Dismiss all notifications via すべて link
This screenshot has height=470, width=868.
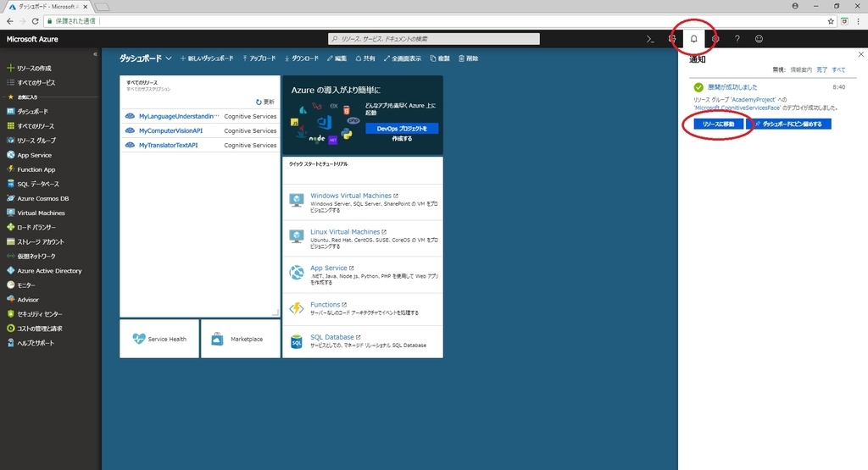(838, 69)
